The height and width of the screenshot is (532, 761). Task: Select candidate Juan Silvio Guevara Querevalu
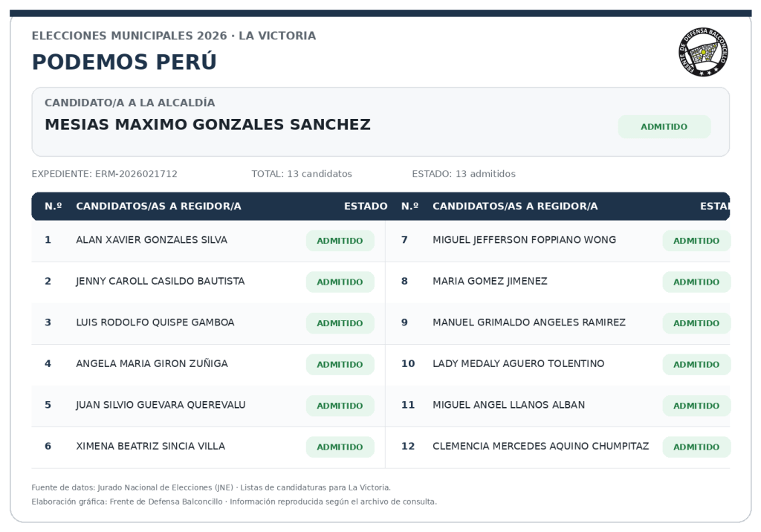pyautogui.click(x=161, y=405)
